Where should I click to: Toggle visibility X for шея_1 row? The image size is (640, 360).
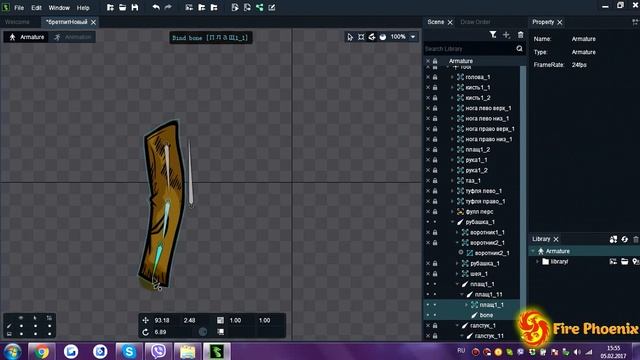click(x=428, y=274)
